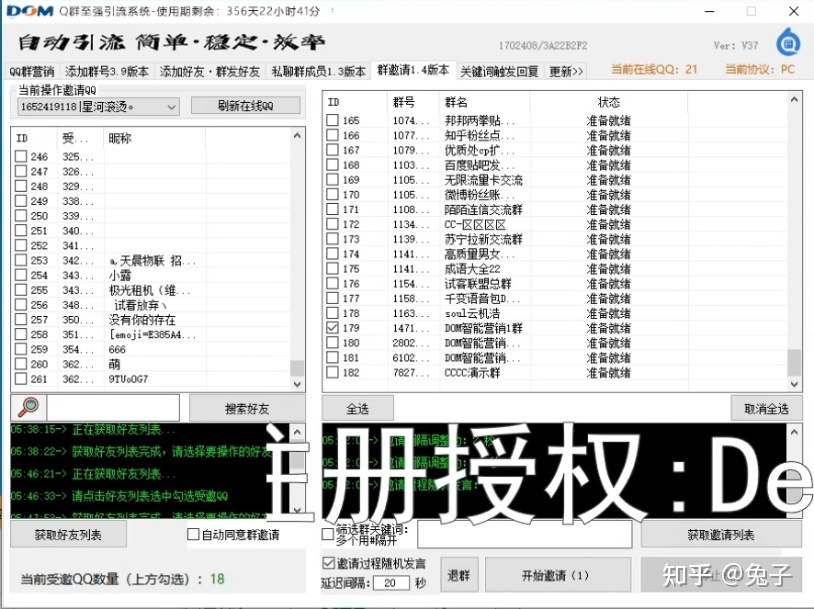Viewport: 814px width, 609px height.
Task: Open the QQ群营销 tab
Action: tap(32, 71)
